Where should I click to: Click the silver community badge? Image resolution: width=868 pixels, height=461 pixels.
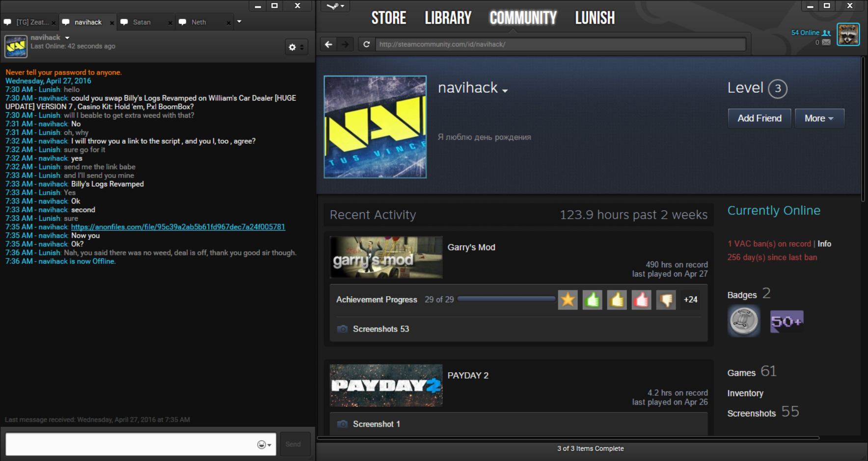click(744, 321)
